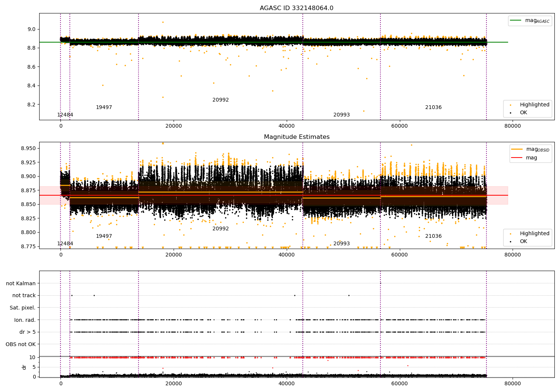The width and height of the screenshot is (560, 392).
Task: Select the mag AGASC legend entry in top plot
Action: (530, 21)
